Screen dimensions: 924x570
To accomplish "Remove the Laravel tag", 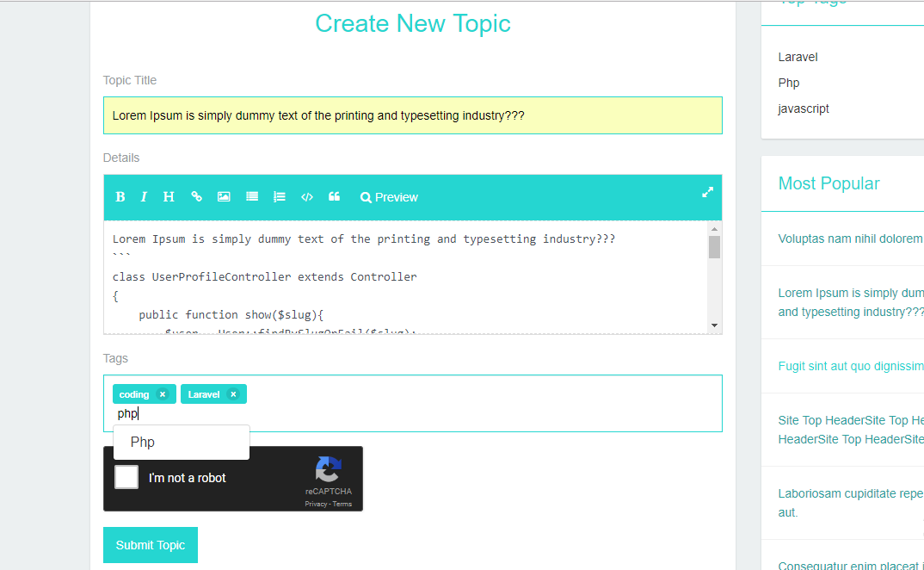I will [x=233, y=394].
